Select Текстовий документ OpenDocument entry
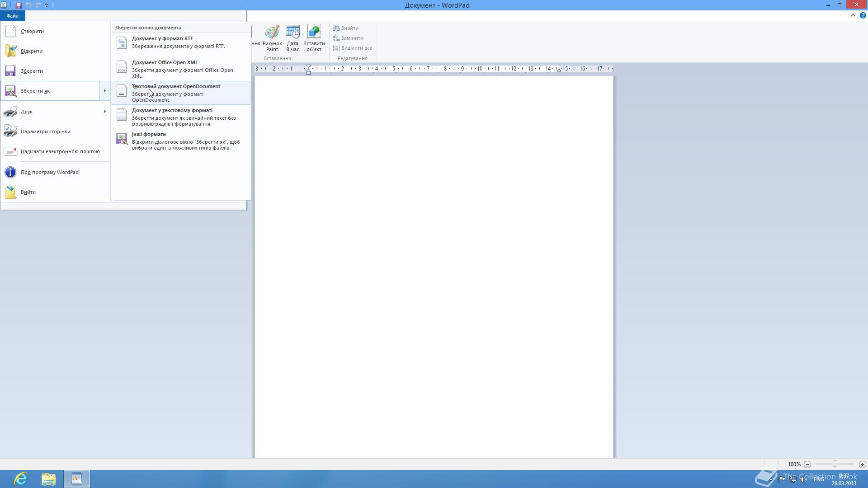 pyautogui.click(x=181, y=93)
